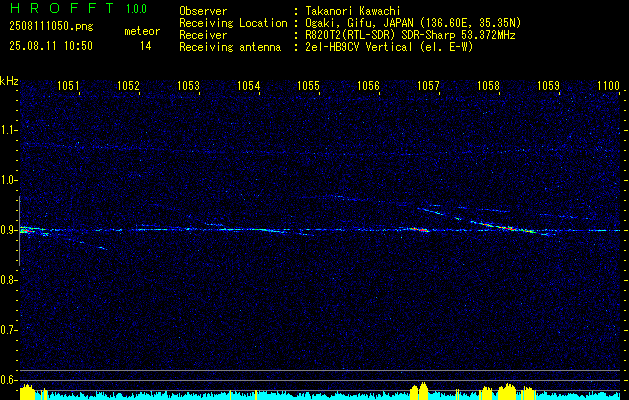Click the 1056 time axis marker
Screen dimensions: 629x400
point(368,85)
